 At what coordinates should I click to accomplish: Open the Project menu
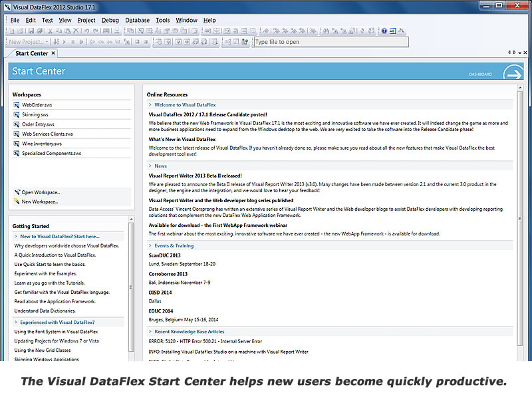[x=86, y=21]
